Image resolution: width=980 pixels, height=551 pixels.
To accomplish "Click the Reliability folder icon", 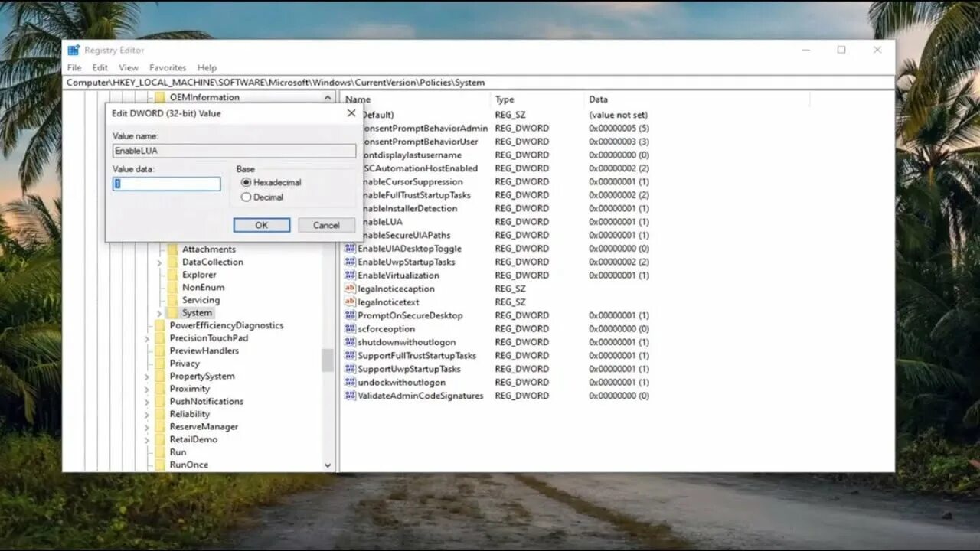I will pos(160,414).
